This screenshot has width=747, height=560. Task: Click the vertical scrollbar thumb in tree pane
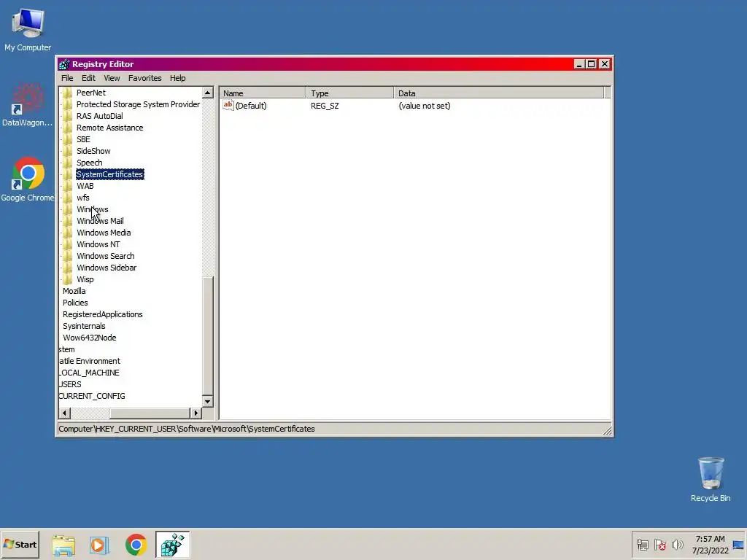tap(207, 335)
